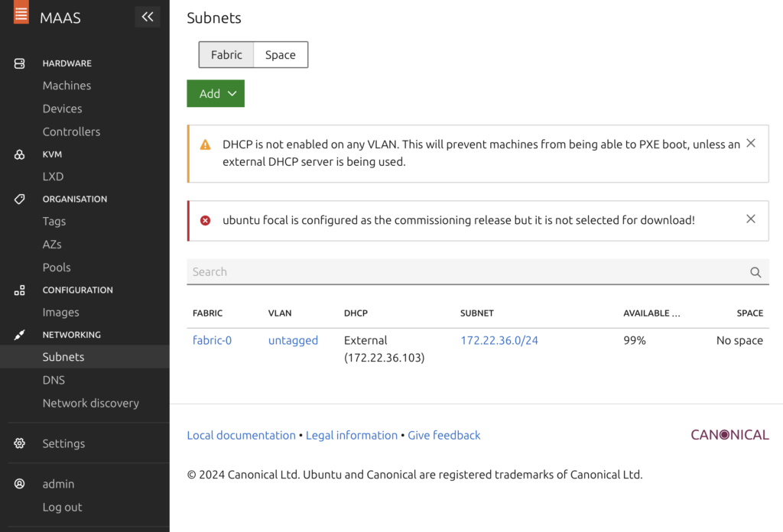Click the AVAILABLE column header

651,313
